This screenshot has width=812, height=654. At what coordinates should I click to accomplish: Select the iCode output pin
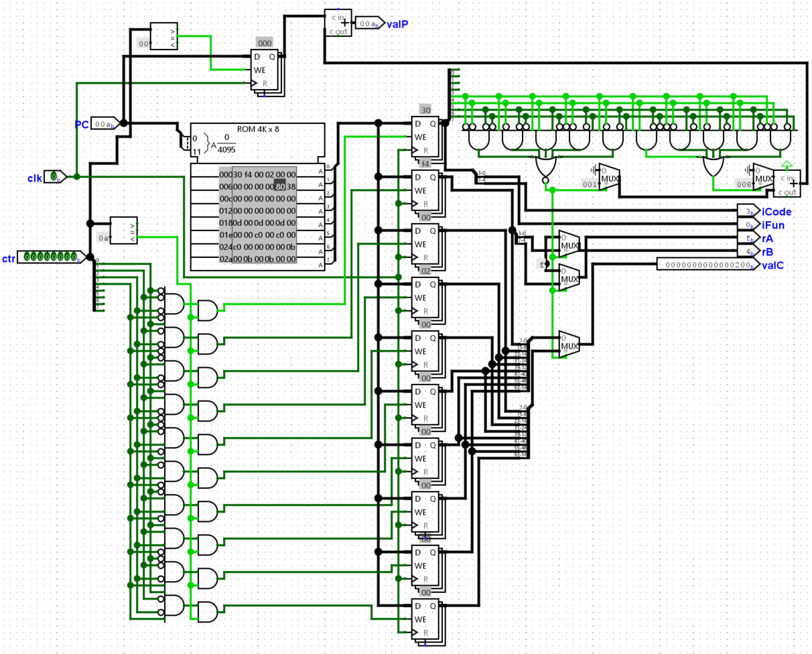click(748, 211)
